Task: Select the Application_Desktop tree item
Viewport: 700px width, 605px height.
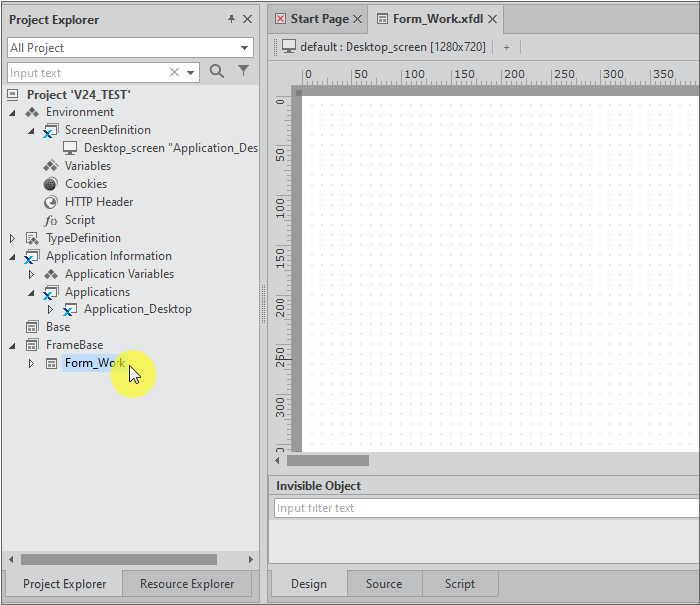Action: [137, 309]
